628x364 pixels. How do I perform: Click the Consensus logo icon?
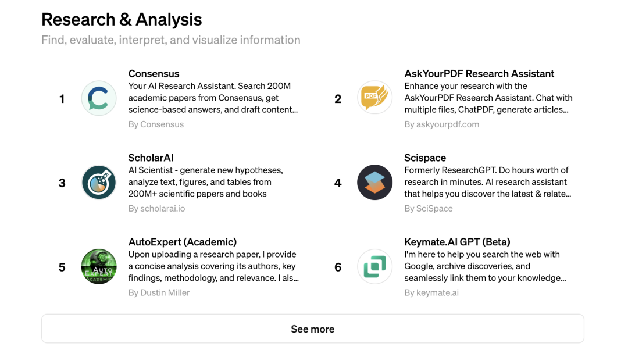coord(99,99)
